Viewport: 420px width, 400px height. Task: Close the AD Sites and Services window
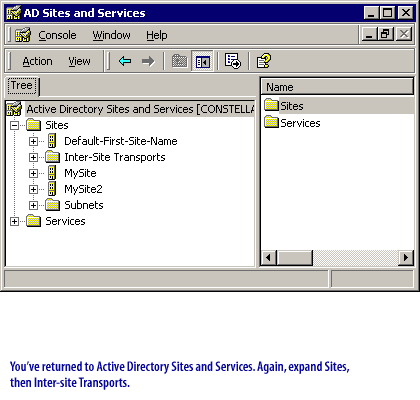click(406, 13)
